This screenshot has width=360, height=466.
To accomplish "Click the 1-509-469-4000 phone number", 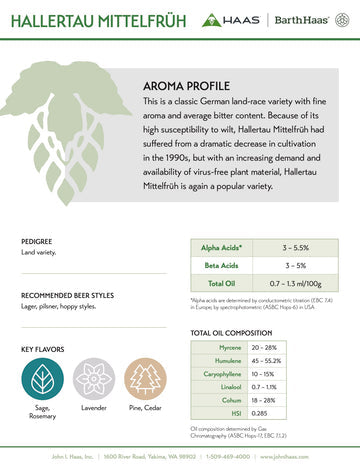I will pos(228,457).
